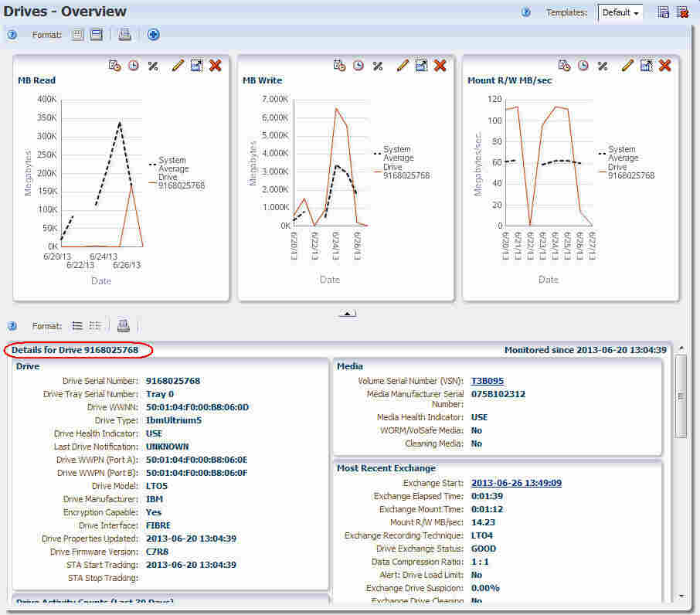Remove the MB Read graph pane
The width and height of the screenshot is (700, 615).
216,66
